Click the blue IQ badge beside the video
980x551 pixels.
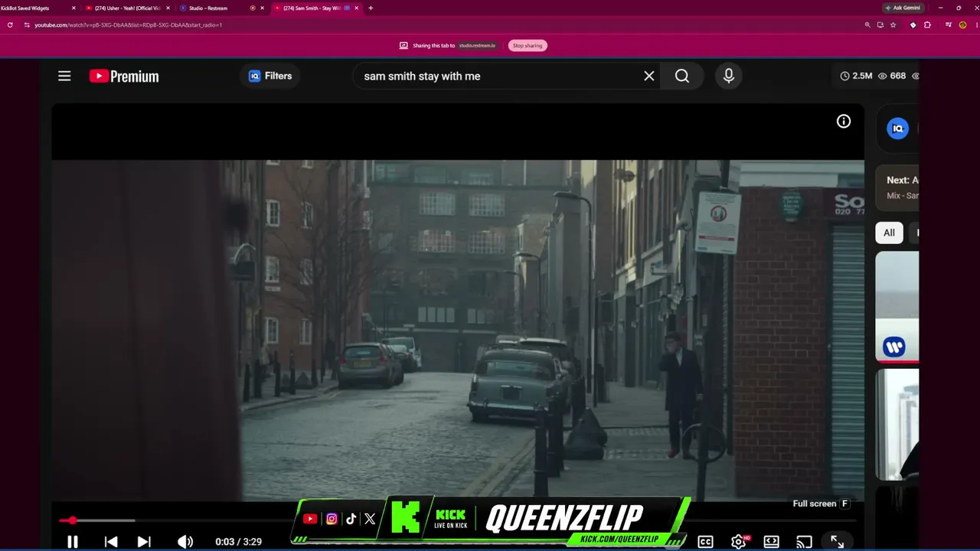[x=898, y=129]
